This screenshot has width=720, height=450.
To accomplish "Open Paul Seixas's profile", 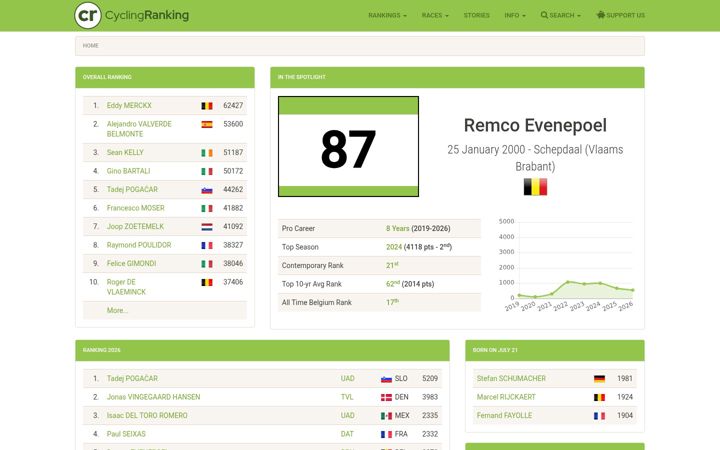I will pyautogui.click(x=126, y=434).
